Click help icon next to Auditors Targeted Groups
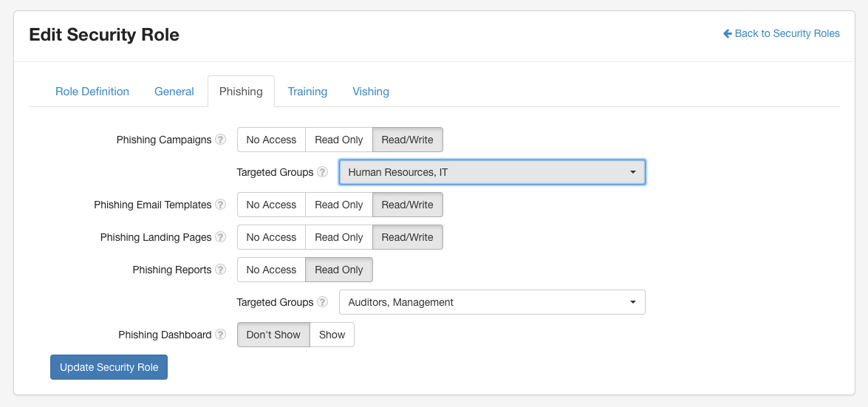 (x=322, y=302)
